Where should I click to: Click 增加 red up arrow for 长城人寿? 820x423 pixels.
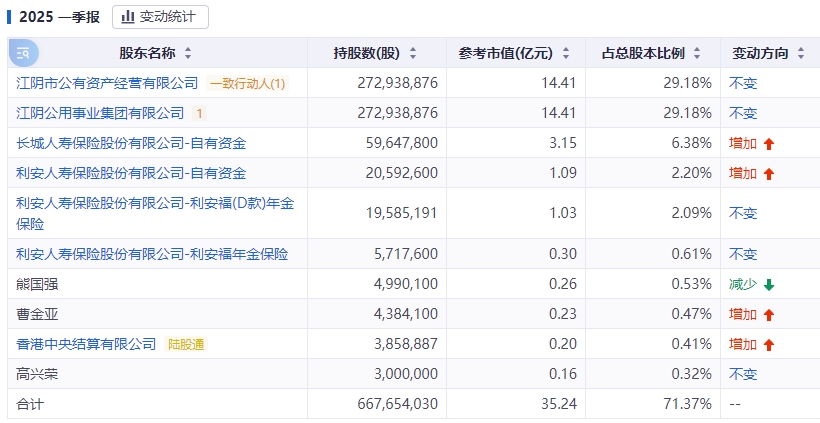click(768, 144)
